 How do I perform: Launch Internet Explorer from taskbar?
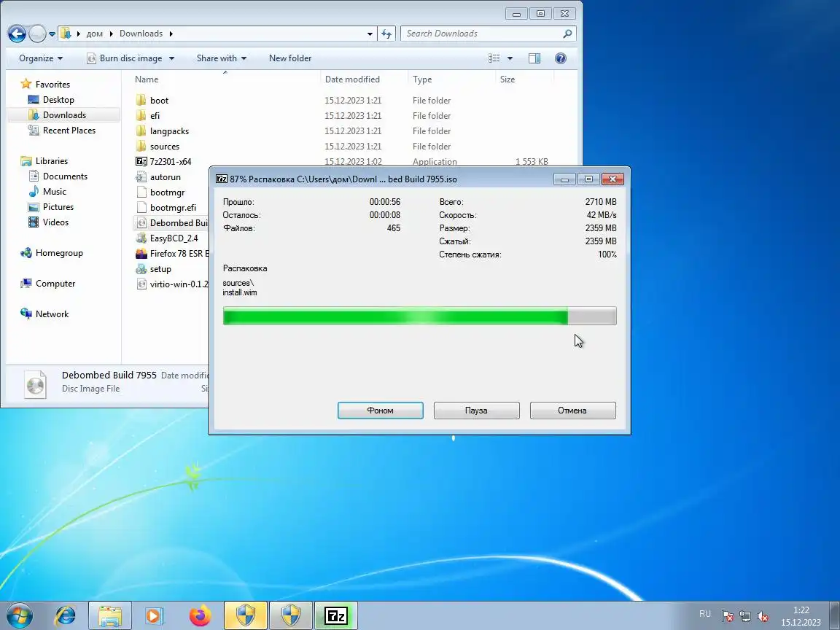coord(66,616)
